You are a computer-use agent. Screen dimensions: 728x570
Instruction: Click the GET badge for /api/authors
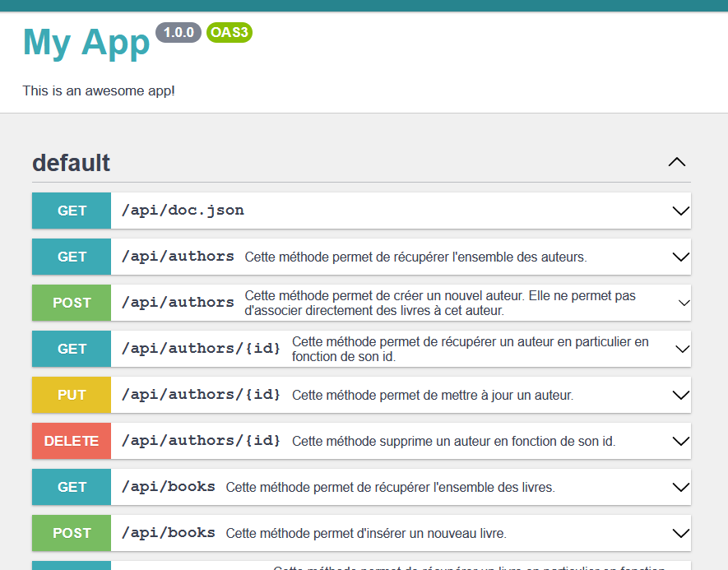tap(71, 257)
